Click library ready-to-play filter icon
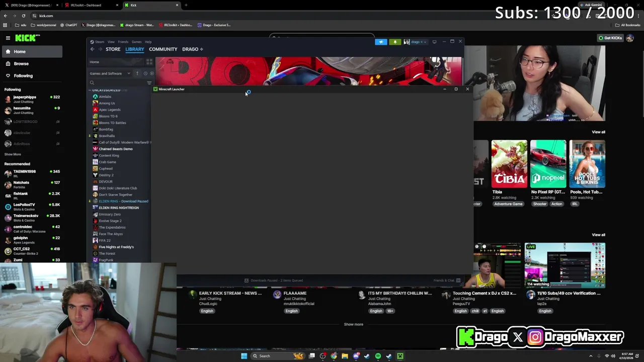Viewport: 644px width, 362px height. click(x=151, y=73)
